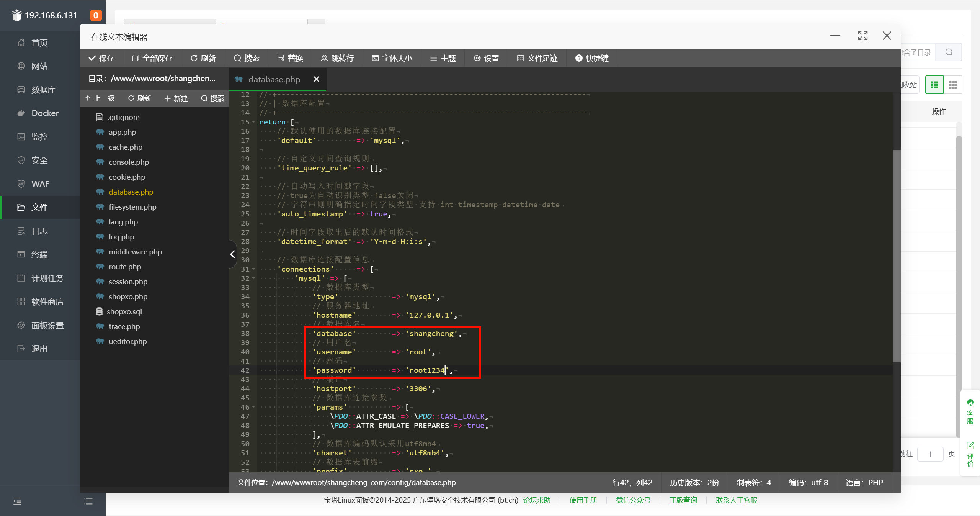The image size is (980, 516).
Task: Click the file manager search magnifier icon
Action: tap(949, 52)
